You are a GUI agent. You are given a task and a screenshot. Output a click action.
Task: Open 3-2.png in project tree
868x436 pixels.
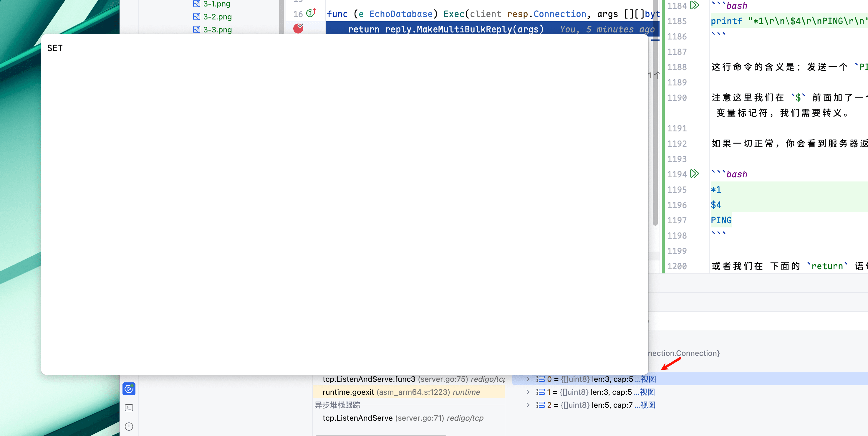pyautogui.click(x=217, y=16)
